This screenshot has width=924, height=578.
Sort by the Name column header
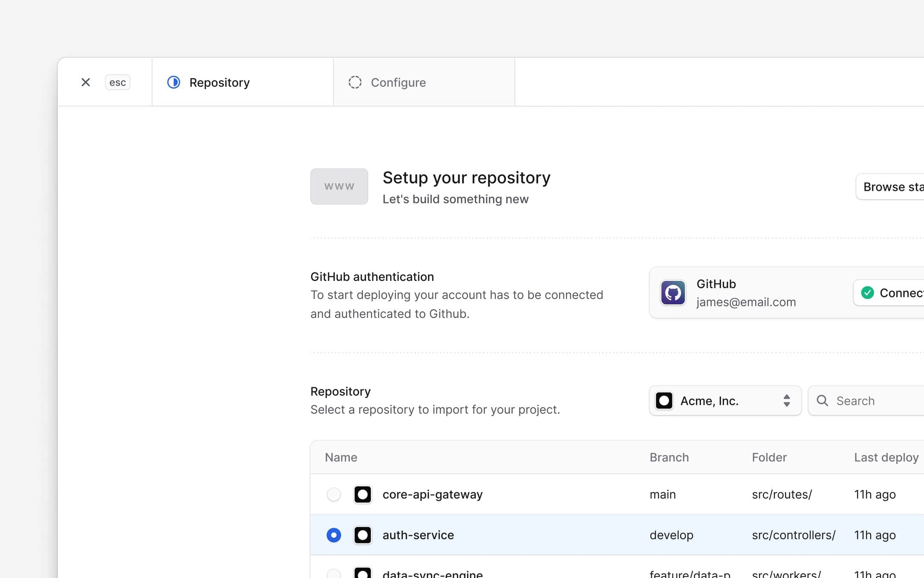pos(341,457)
